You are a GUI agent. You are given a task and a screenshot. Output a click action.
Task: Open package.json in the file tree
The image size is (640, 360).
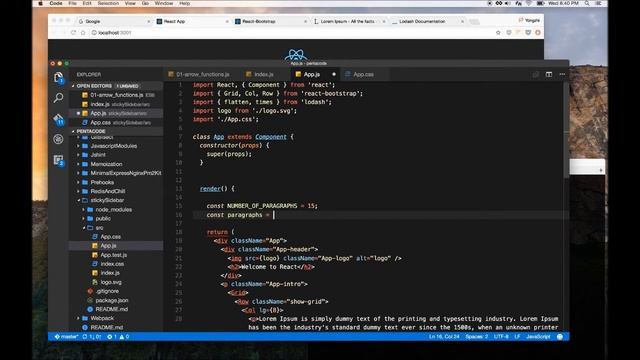tap(112, 300)
